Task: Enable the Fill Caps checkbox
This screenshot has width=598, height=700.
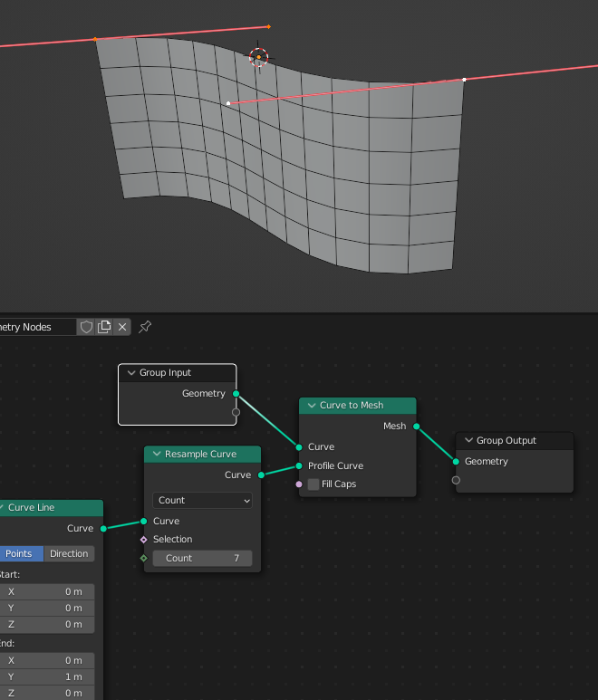Action: 313,484
